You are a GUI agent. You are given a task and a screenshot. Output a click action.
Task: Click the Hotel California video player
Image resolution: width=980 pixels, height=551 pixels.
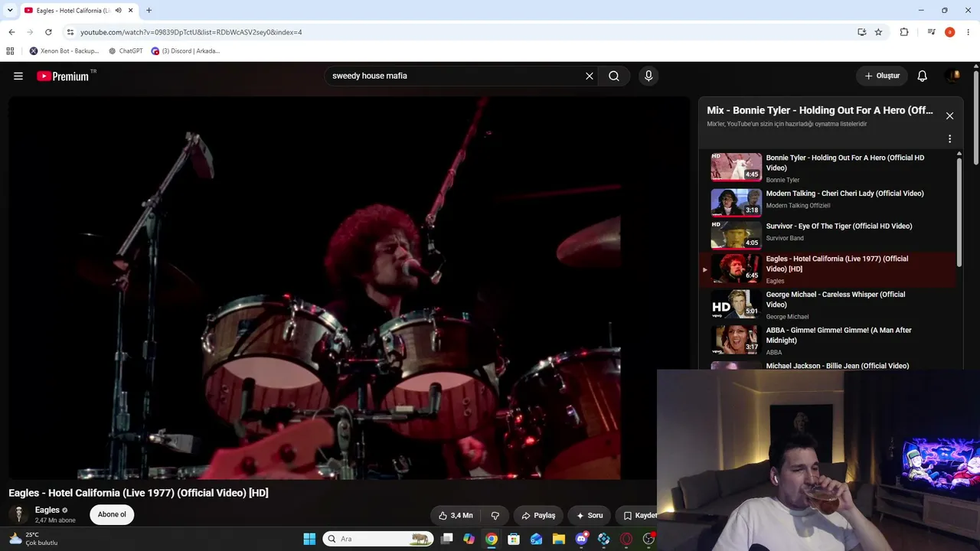(349, 288)
